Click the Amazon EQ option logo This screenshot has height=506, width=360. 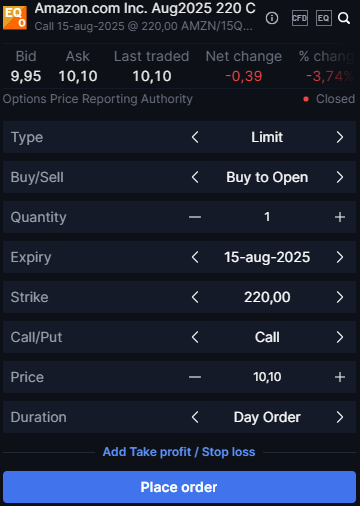point(15,18)
